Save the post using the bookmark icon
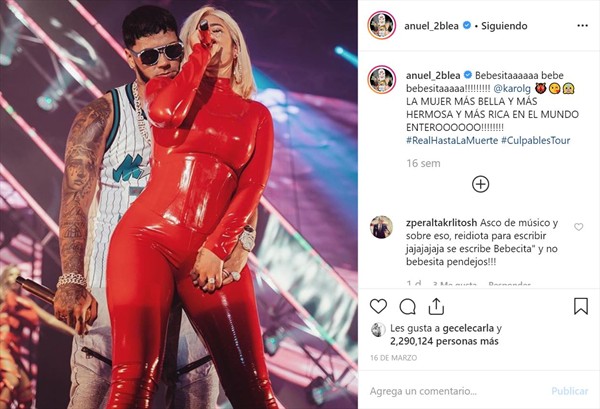The image size is (600, 409). click(581, 306)
